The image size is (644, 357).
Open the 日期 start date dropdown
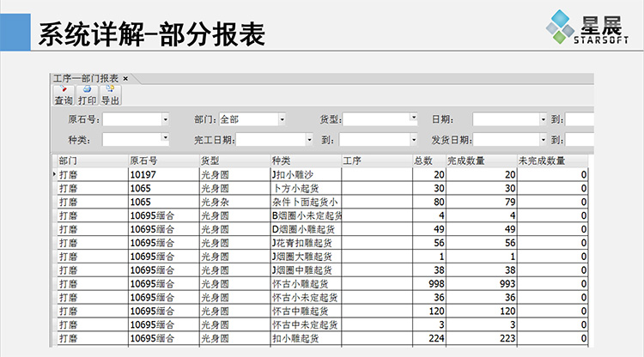tap(543, 119)
